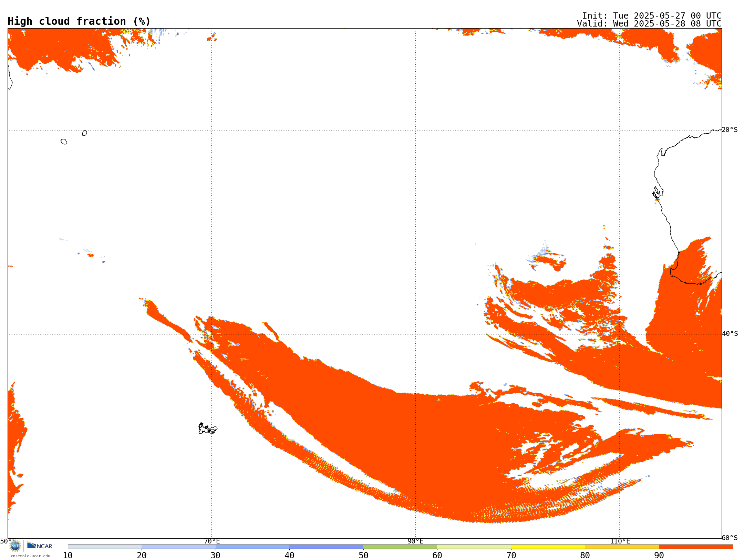744x560 pixels.
Task: Click the colorbar tick label 80
Action: point(585,556)
